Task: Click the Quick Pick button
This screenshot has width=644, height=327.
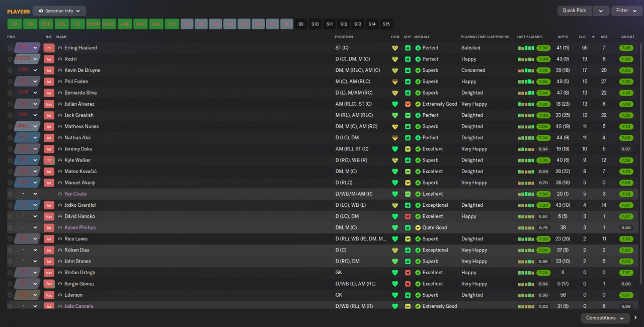Action: pos(575,11)
